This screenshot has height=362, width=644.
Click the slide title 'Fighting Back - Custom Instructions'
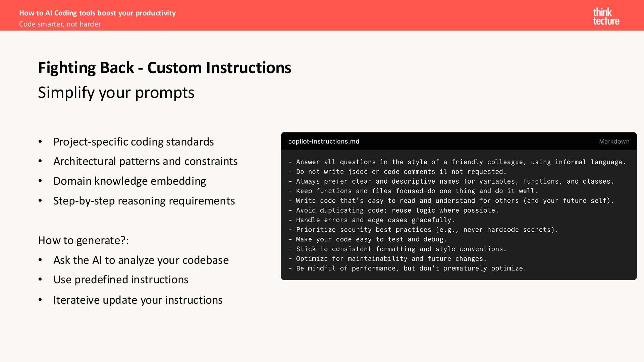tap(164, 68)
